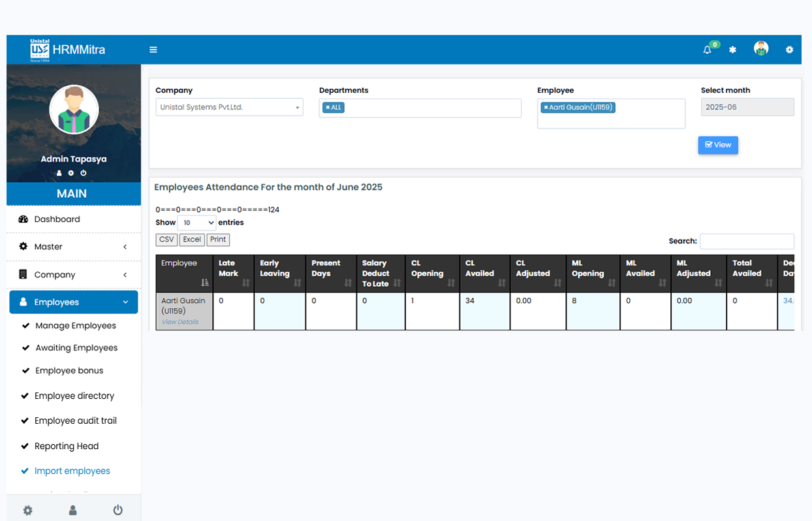Screen dimensions: 812x521
Task: Focus the table Search input field
Action: point(747,241)
